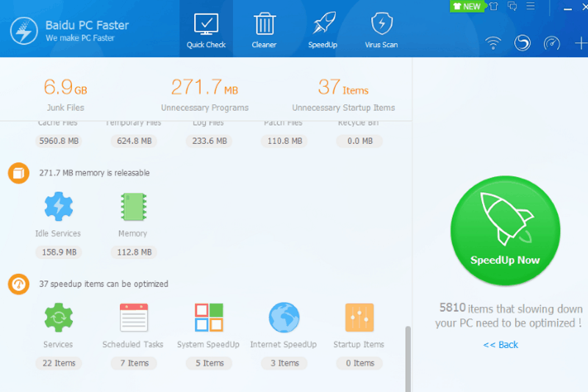Click the 0.0 MB recycle bin value
The width and height of the screenshot is (588, 392).
359,141
